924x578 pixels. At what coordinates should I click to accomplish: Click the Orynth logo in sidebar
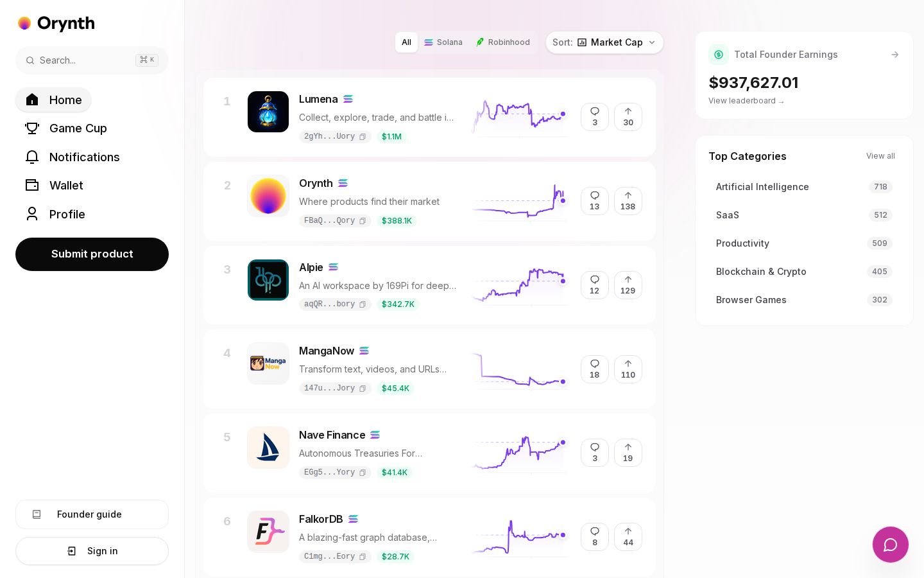point(56,23)
